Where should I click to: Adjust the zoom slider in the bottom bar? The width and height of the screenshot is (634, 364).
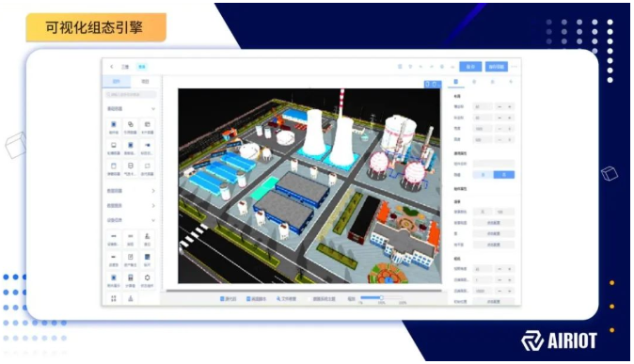tap(381, 297)
